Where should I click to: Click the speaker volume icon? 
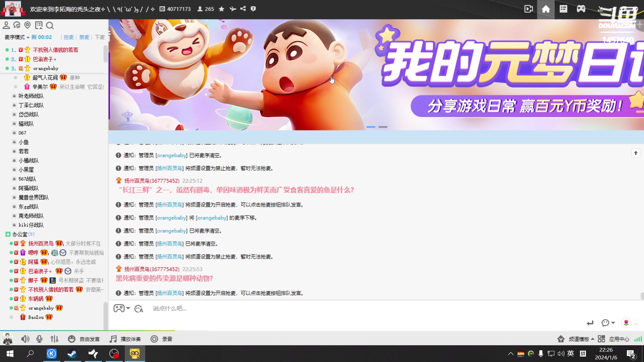25,339
